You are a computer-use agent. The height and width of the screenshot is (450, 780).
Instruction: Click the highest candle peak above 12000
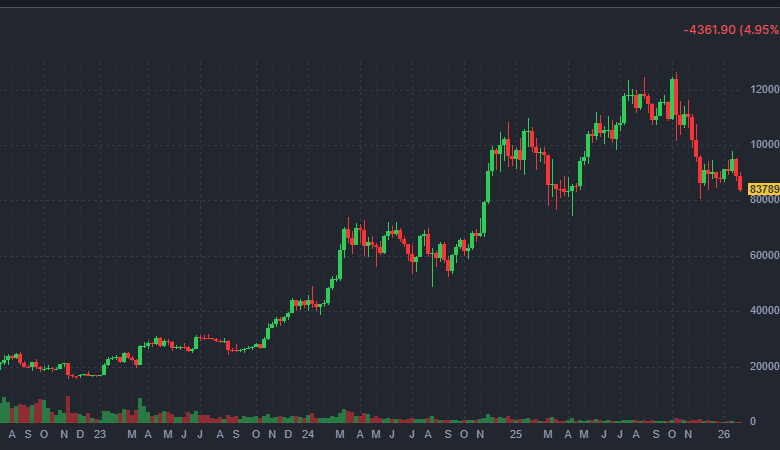[676, 76]
